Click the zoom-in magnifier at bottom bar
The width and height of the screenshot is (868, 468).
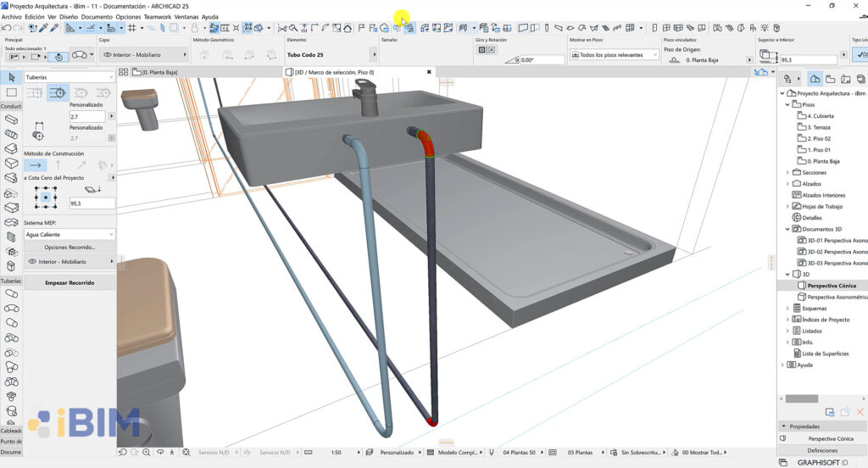click(147, 453)
